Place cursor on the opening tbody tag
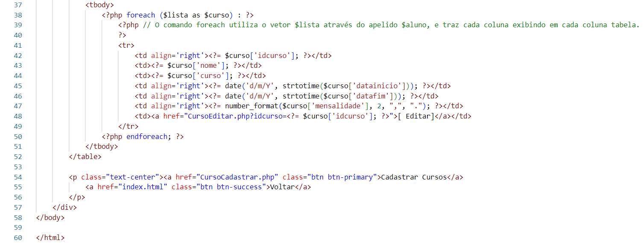The width and height of the screenshot is (644, 243). [100, 5]
